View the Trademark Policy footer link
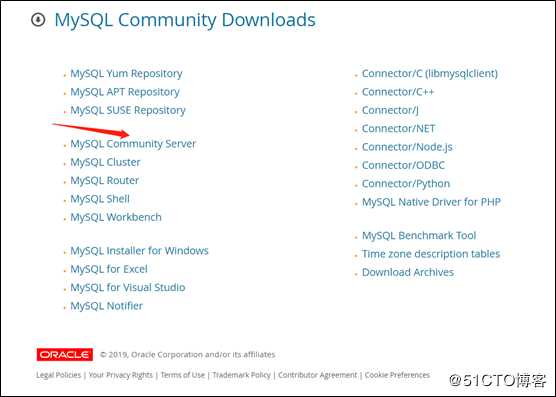This screenshot has height=397, width=556. coord(241,375)
